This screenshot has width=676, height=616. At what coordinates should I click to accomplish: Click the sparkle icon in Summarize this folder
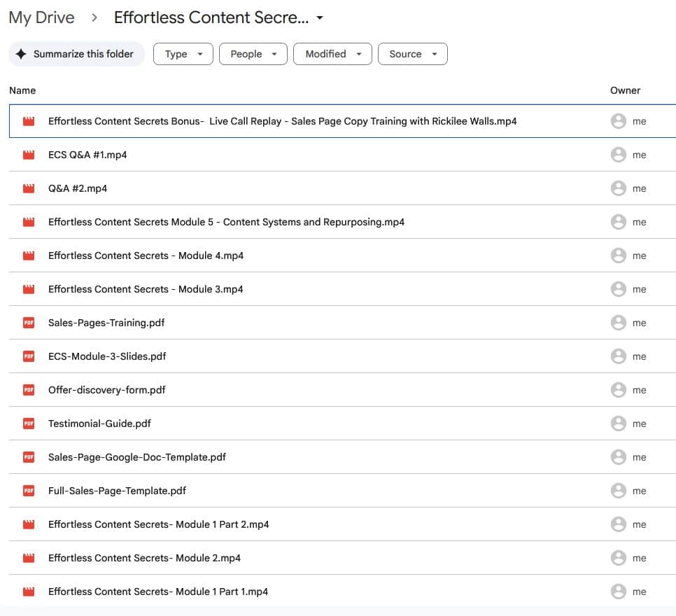(x=21, y=54)
